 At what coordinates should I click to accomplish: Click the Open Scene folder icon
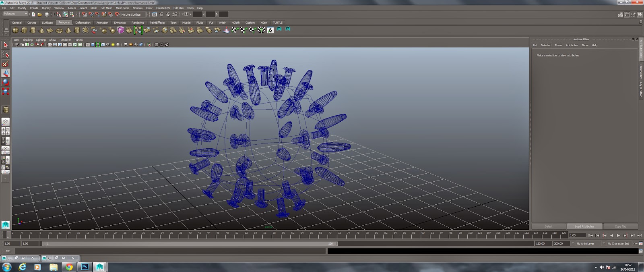40,14
